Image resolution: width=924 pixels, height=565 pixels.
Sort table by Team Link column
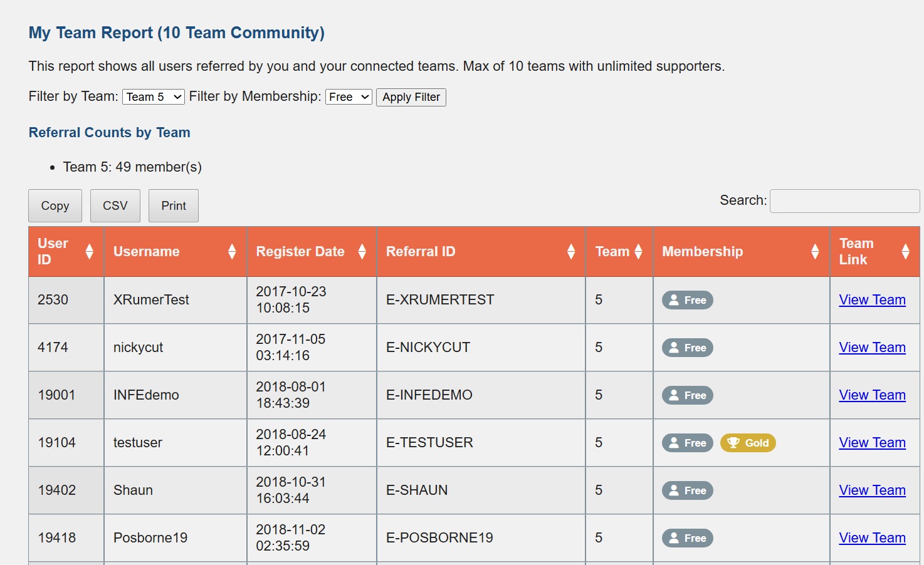pos(874,252)
